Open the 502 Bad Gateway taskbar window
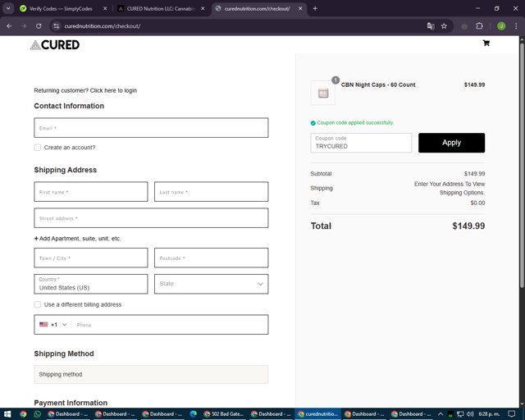 click(x=224, y=414)
